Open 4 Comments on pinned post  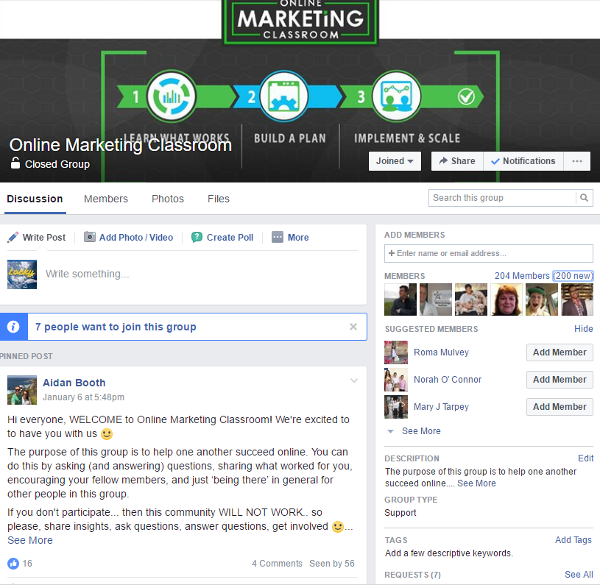(x=277, y=563)
